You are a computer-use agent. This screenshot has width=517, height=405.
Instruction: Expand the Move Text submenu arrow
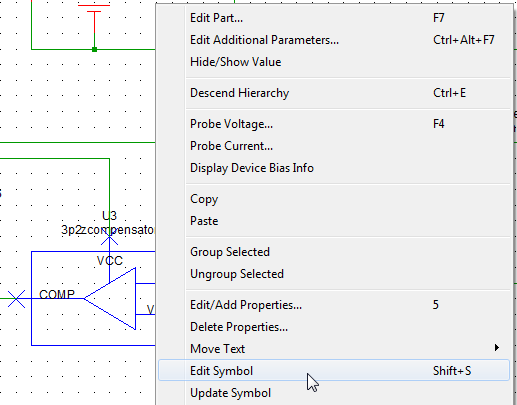[497, 348]
